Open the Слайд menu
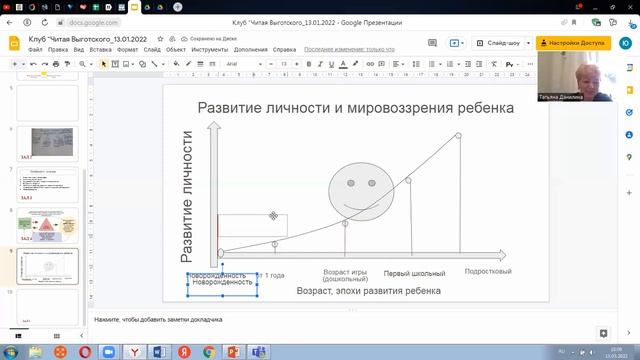Image resolution: width=640 pixels, height=360 pixels. [x=152, y=49]
